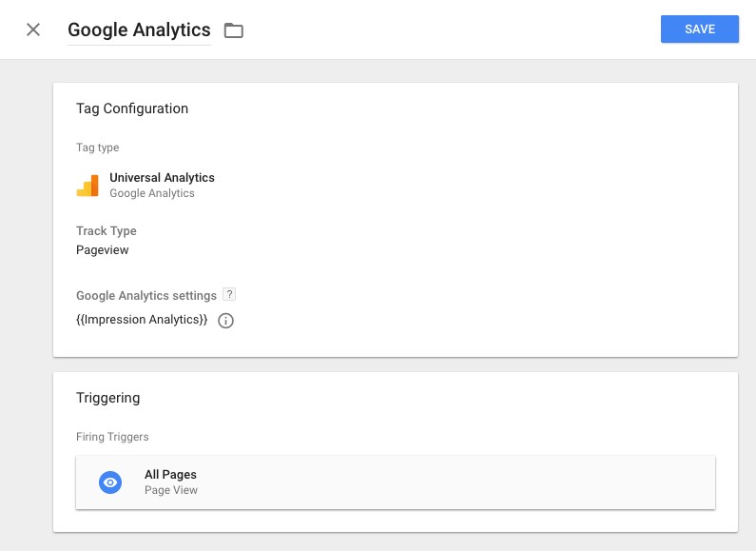Click the blue eye Page View icon
This screenshot has height=551, width=756.
[110, 482]
